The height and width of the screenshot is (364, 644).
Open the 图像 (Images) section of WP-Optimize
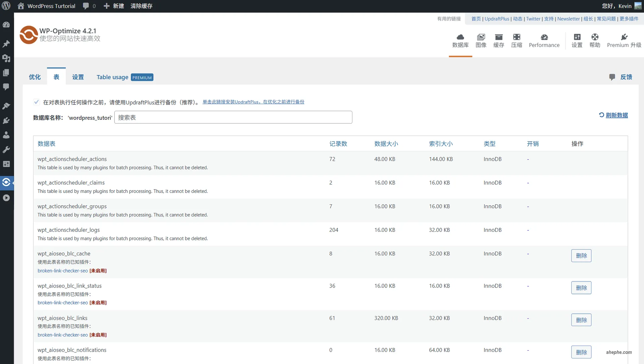click(x=481, y=40)
